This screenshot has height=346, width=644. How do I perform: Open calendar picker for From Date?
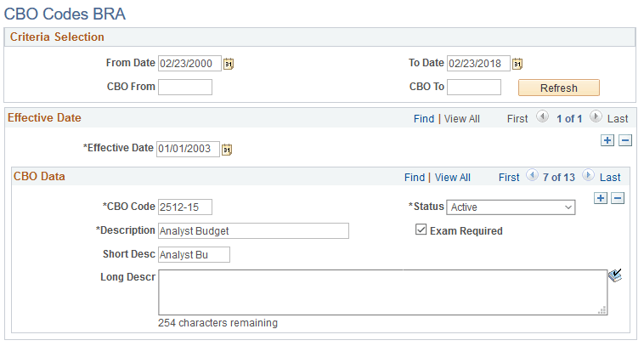(x=229, y=64)
